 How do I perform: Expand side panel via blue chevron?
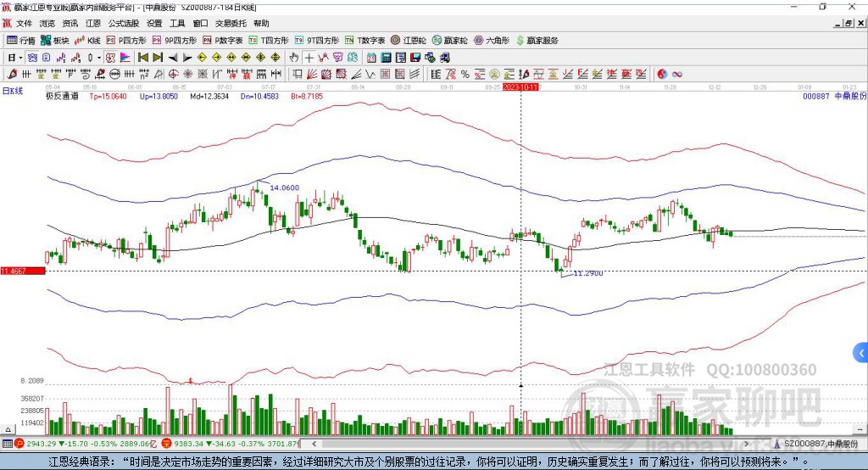(861, 353)
